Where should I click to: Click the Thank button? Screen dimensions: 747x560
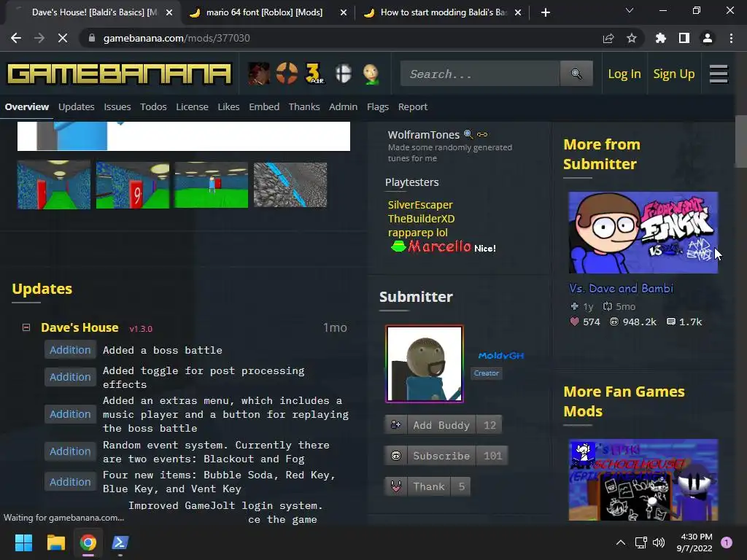427,486
